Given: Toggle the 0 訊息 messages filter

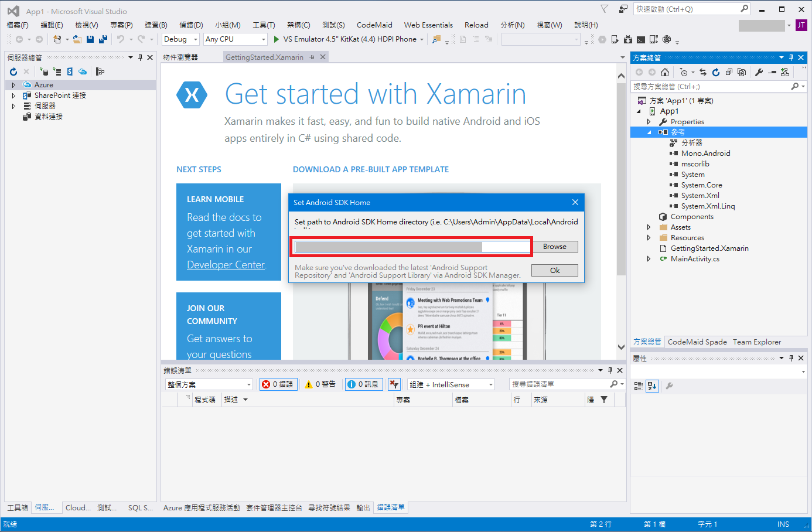Looking at the screenshot, I should tap(364, 384).
